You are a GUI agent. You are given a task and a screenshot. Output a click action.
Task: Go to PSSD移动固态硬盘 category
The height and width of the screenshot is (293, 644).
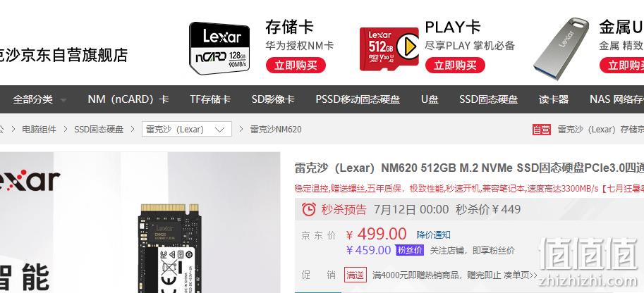[x=358, y=99]
